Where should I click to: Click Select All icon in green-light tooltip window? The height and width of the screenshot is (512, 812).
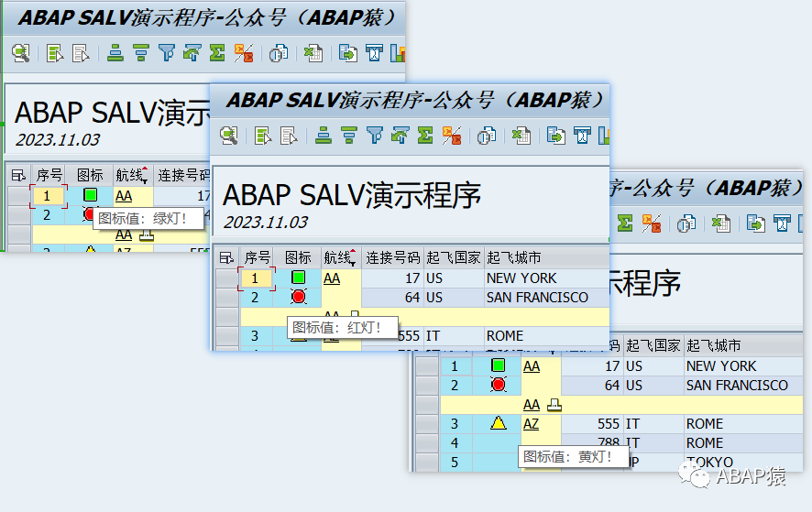pos(54,53)
